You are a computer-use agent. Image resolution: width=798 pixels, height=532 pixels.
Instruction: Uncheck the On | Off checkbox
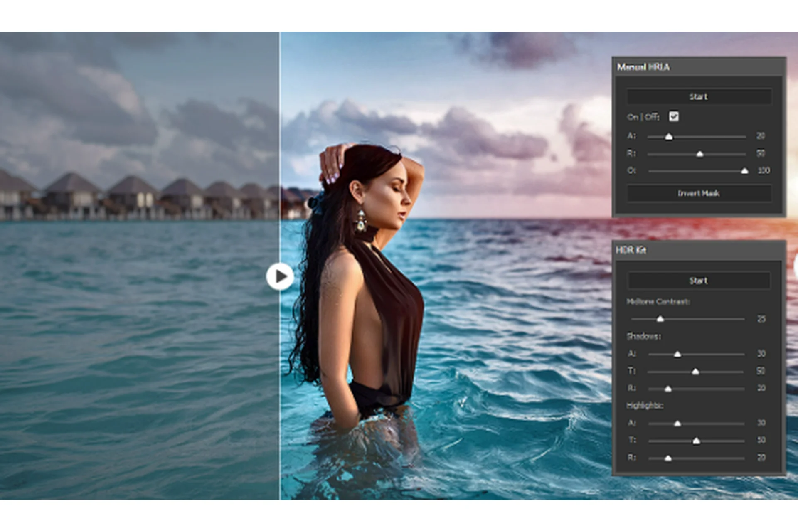tap(675, 117)
